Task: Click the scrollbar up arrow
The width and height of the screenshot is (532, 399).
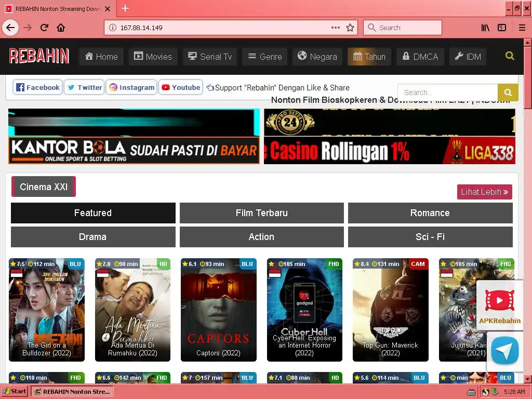Action: click(528, 43)
